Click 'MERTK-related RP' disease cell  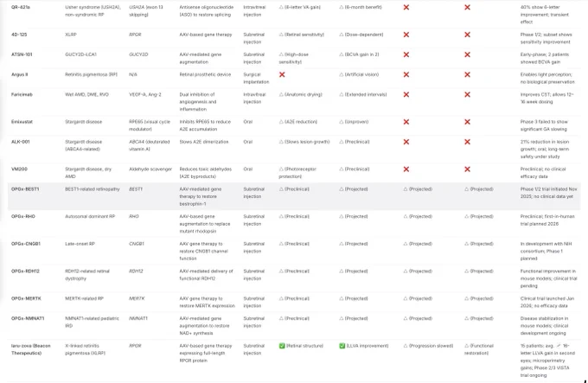point(85,298)
